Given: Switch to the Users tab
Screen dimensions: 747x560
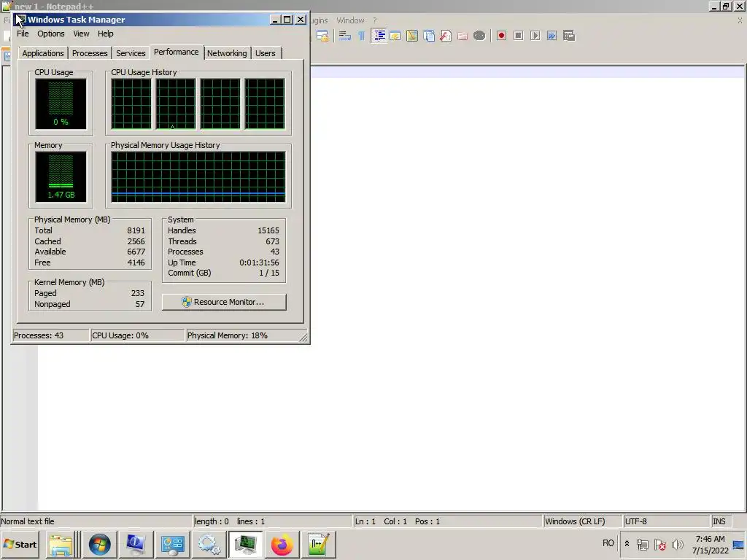Looking at the screenshot, I should click(x=266, y=53).
